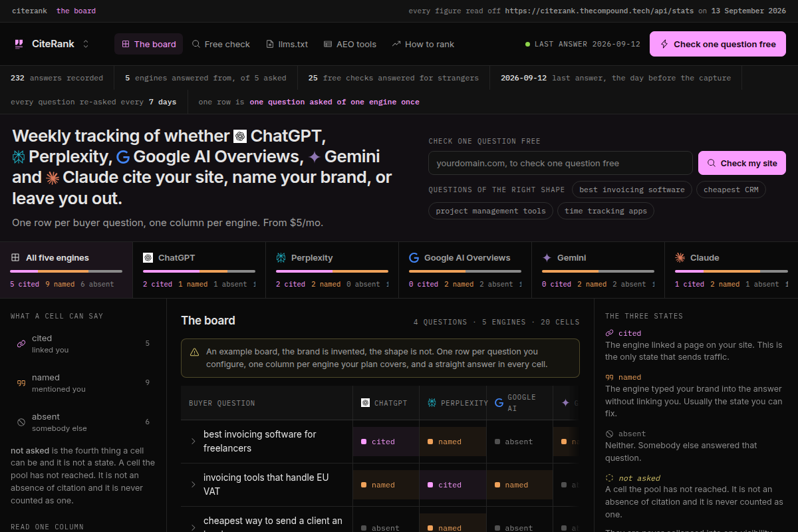Click Check one question free button
Viewport: 798px width, 532px height.
[x=718, y=44]
